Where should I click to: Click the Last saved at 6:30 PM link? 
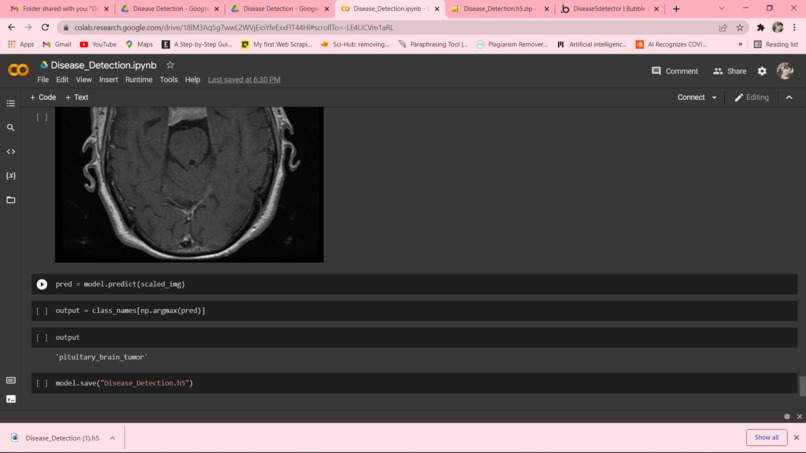tap(244, 80)
